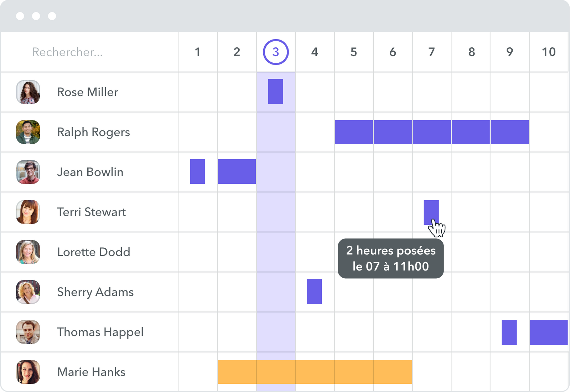This screenshot has width=570, height=392.
Task: Open Marie Hanks' avatar photo
Action: pos(28,371)
